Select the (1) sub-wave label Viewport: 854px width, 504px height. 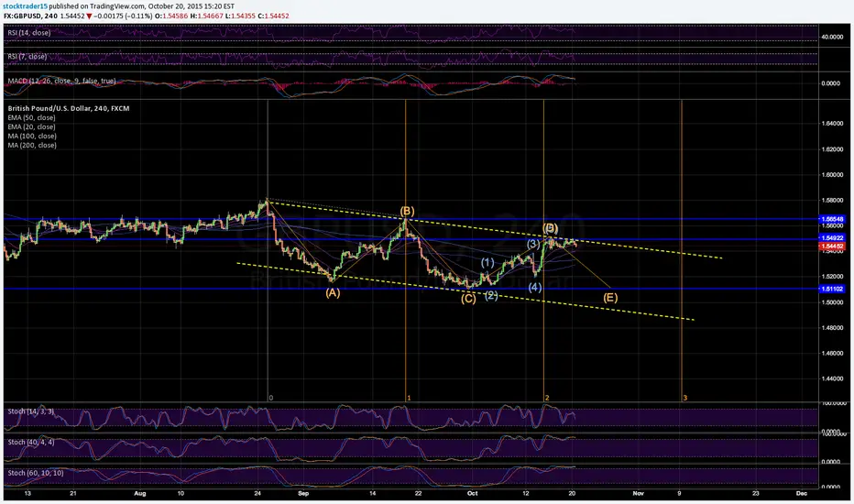pos(487,263)
